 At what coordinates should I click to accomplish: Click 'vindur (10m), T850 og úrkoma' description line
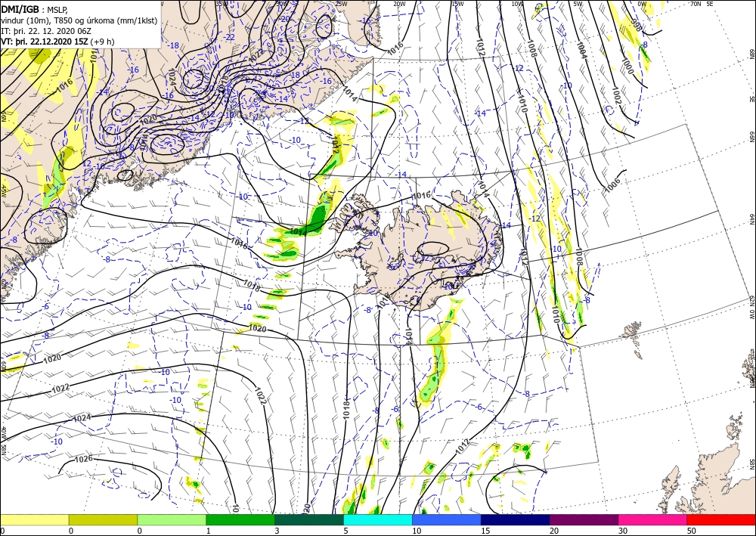click(79, 20)
